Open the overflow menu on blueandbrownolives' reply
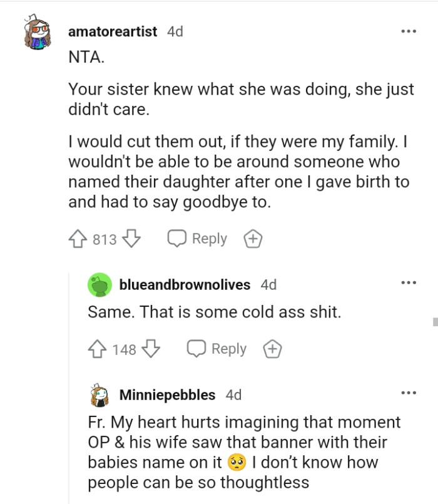The image size is (438, 504). (410, 281)
